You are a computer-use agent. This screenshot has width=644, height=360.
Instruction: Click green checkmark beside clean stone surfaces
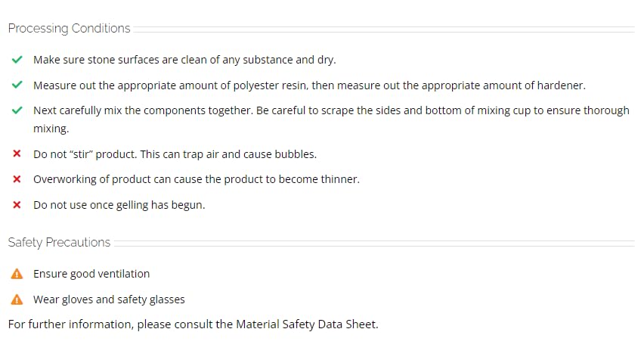(x=17, y=60)
